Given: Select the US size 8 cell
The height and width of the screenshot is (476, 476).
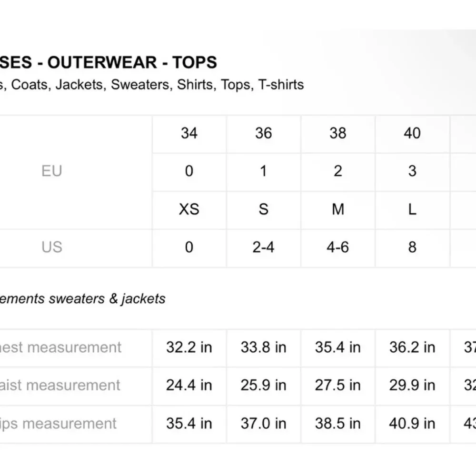Looking at the screenshot, I should (412, 247).
